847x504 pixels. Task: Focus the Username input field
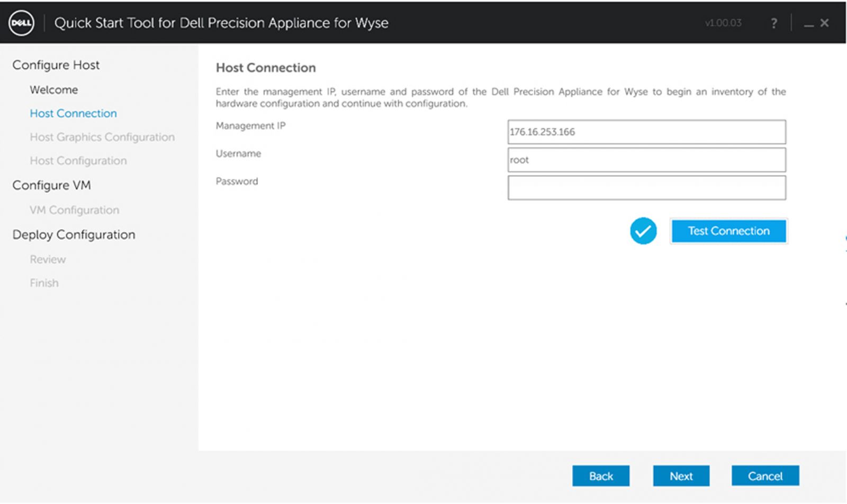click(x=646, y=160)
